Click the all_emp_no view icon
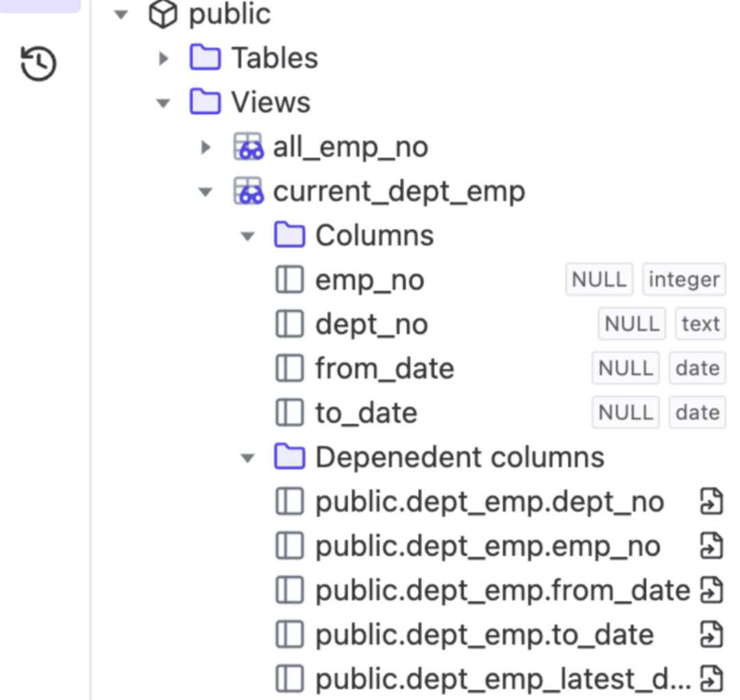Viewport: 740px width, 700px height. click(249, 147)
